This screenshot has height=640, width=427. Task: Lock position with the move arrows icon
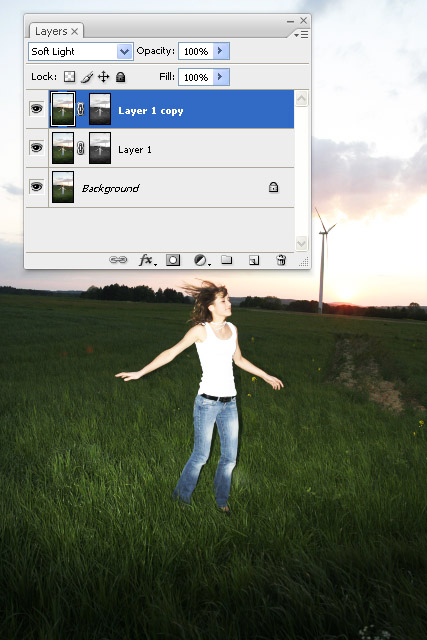click(x=104, y=77)
